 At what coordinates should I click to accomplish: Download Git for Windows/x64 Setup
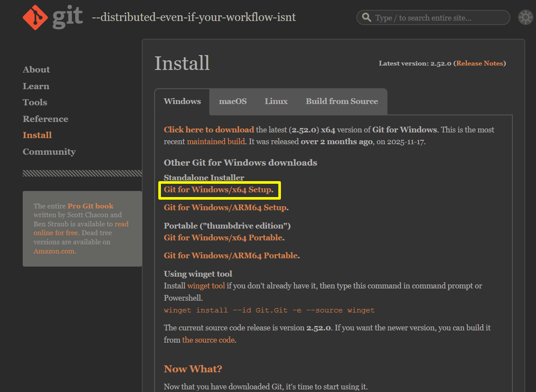coord(218,190)
